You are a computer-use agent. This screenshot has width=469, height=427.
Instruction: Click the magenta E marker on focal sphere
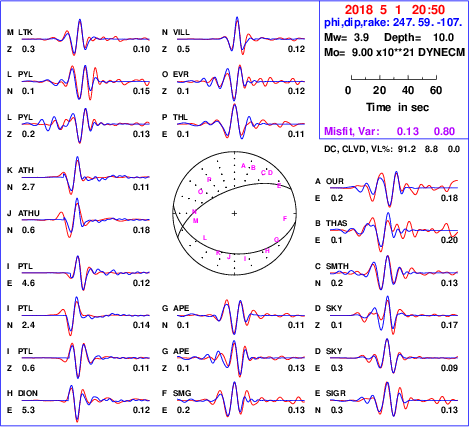coord(279,186)
